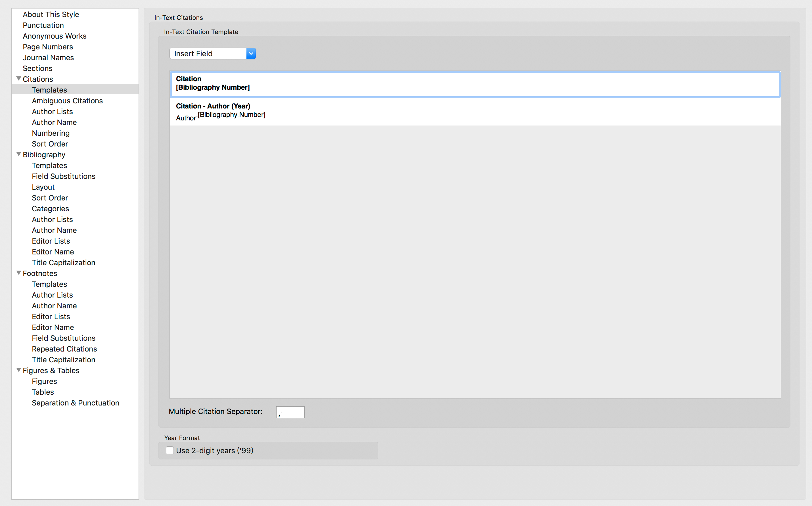Screen dimensions: 812x506
Task: Open About This Style section
Action: tap(51, 14)
